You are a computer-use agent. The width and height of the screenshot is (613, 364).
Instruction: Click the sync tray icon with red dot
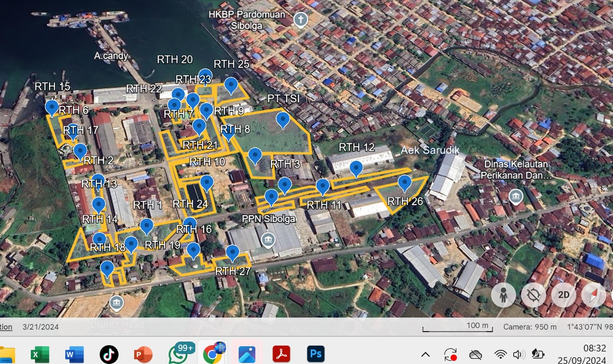[x=451, y=355]
